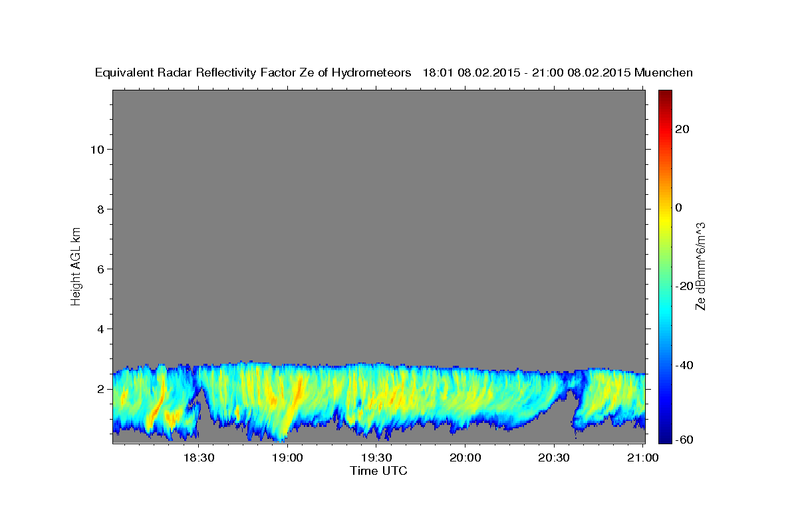Click the colorbar label 'Ze dBmm^6/m^3'
The width and height of the screenshot is (798, 532).
pyautogui.click(x=700, y=266)
